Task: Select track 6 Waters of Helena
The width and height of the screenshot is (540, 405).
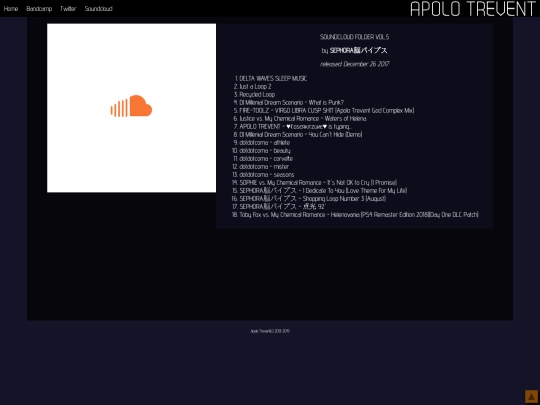Action: coord(303,118)
